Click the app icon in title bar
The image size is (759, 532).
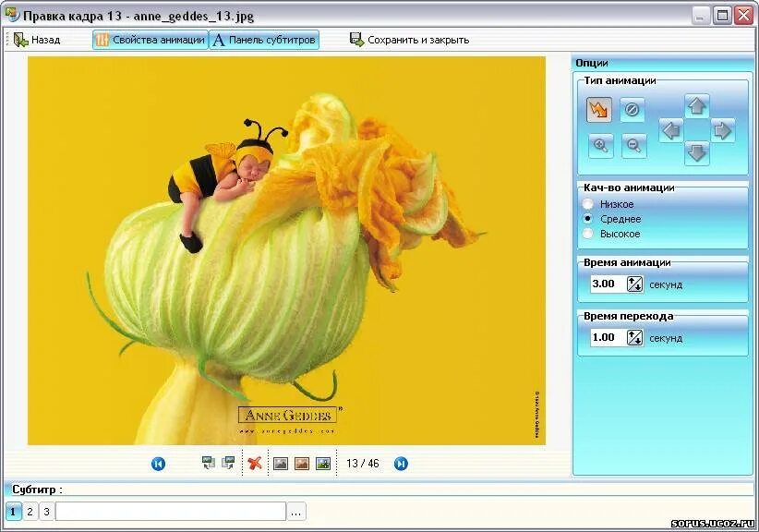click(12, 15)
